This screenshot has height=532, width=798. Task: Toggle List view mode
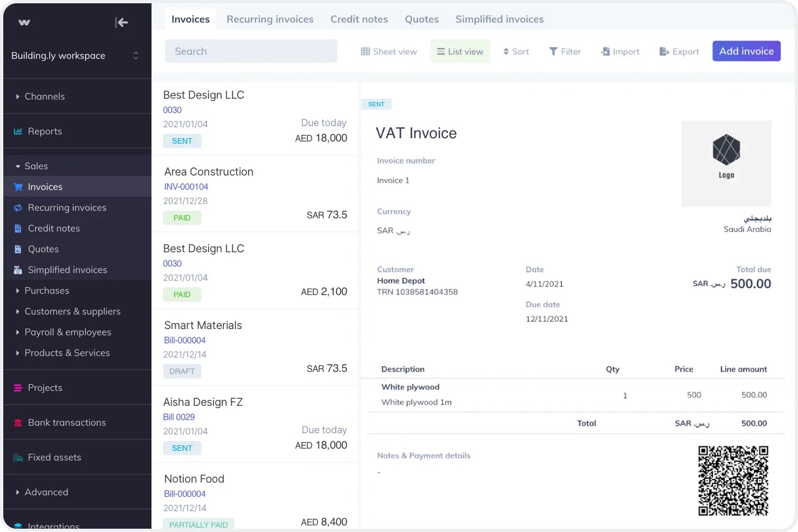point(460,51)
